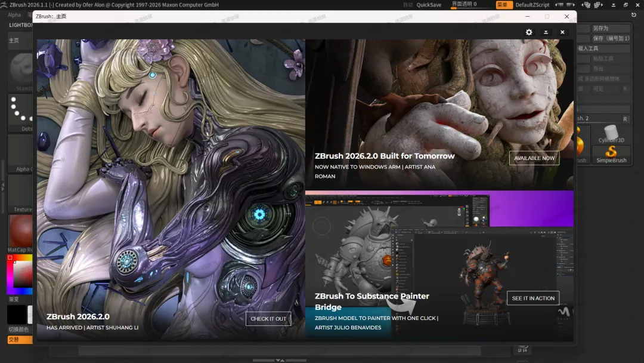Select the black secondary color swatch

click(x=17, y=315)
